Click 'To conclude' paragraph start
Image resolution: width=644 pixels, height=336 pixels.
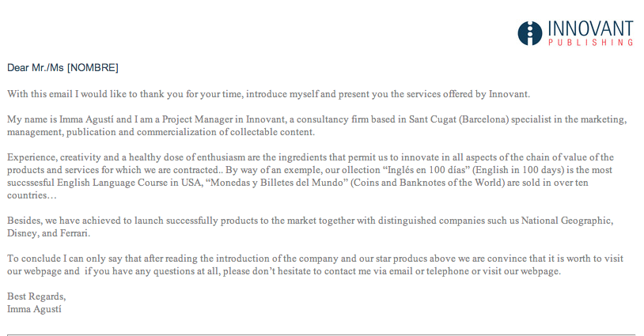tap(34, 259)
